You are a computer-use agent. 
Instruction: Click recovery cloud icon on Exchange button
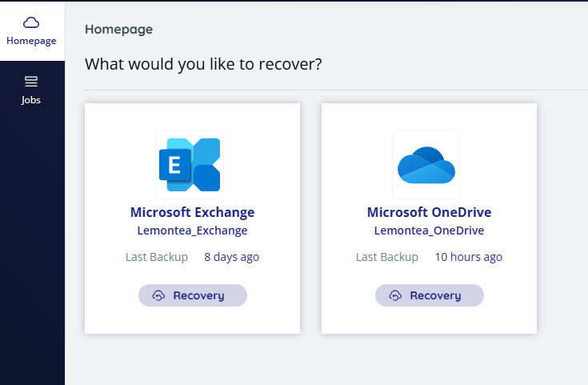point(158,295)
